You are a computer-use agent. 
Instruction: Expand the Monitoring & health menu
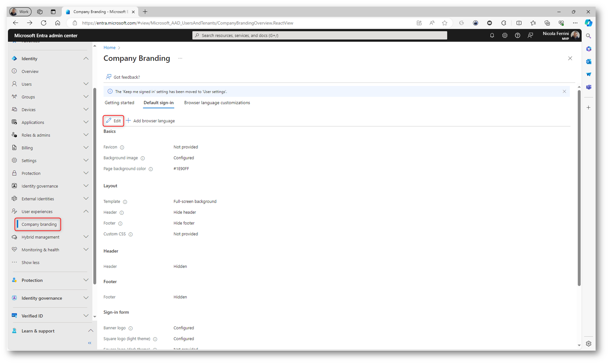[86, 249]
